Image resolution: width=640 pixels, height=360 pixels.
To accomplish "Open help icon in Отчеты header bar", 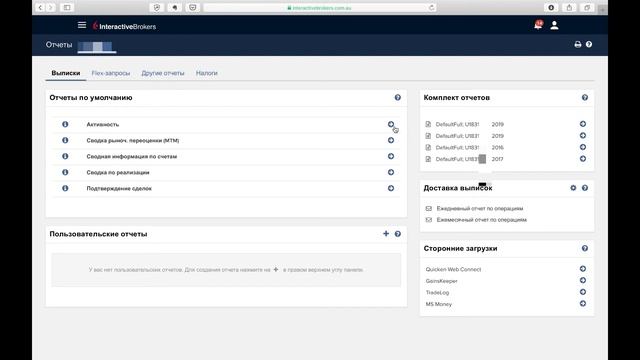I will click(589, 44).
